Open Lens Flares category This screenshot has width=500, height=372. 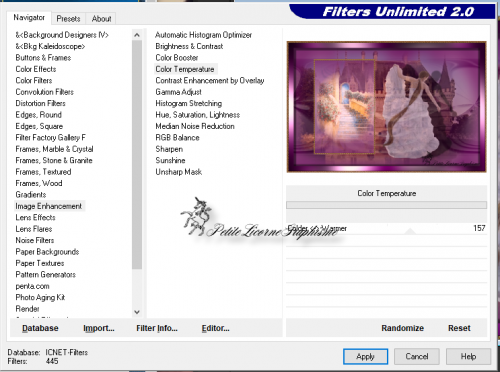34,229
